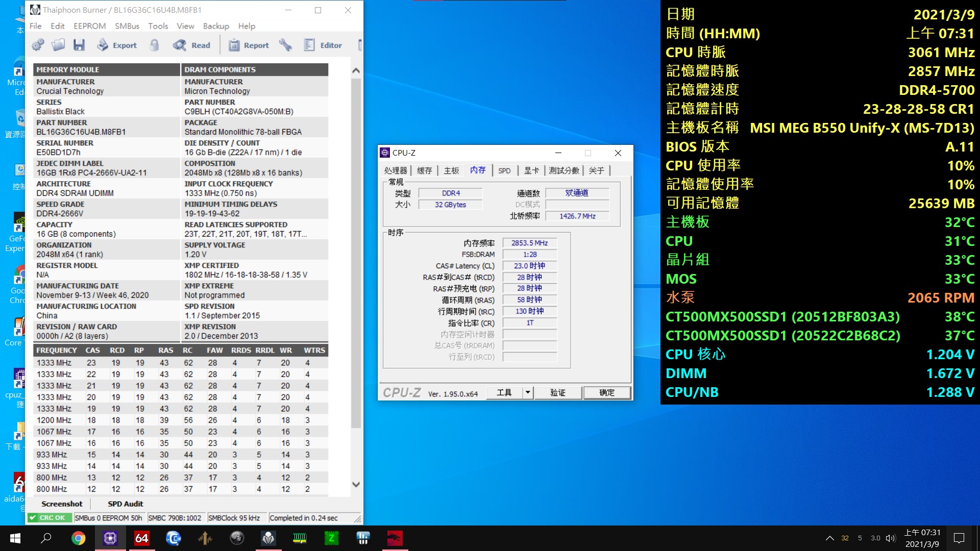
Task: Open the Edit menu
Action: (58, 26)
